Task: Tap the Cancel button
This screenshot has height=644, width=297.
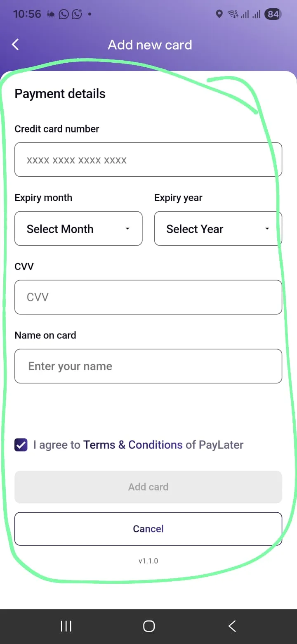Action: (x=148, y=529)
